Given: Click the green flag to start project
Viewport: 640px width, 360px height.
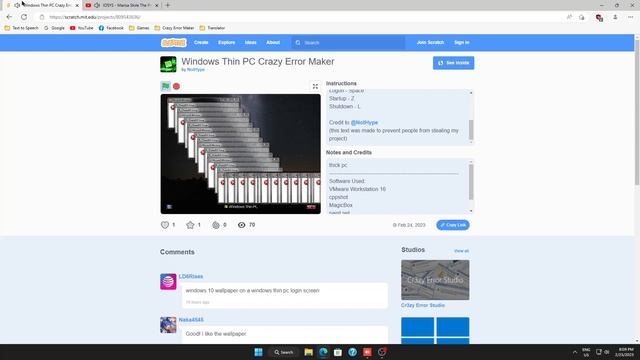Looking at the screenshot, I should click(165, 86).
